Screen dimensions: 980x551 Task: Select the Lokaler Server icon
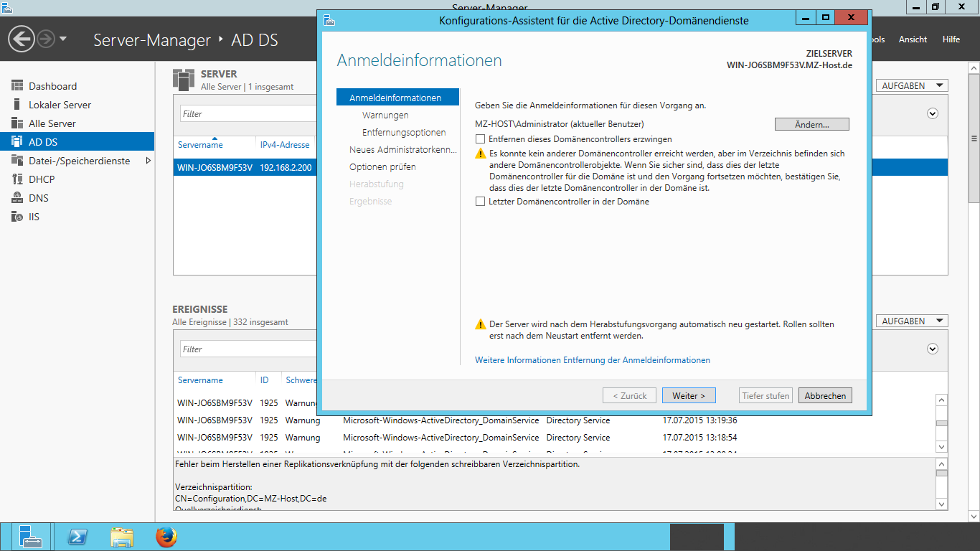point(17,105)
